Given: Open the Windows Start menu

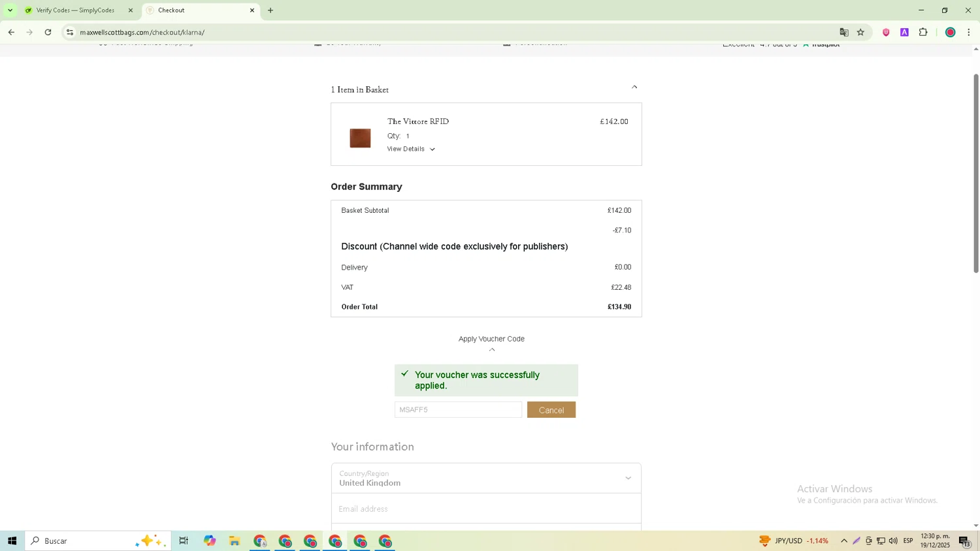Looking at the screenshot, I should pos(12,541).
